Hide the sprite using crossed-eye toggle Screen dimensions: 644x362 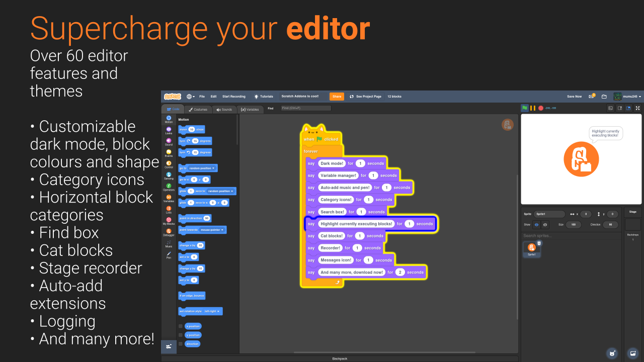545,225
